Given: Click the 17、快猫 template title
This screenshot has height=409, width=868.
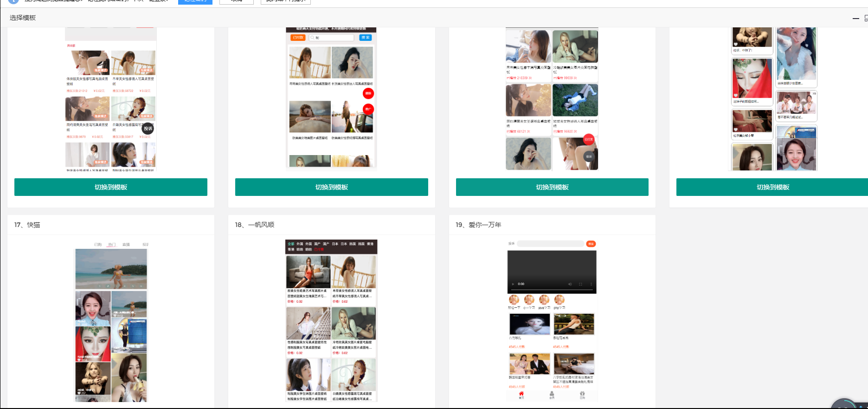Looking at the screenshot, I should coord(27,225).
